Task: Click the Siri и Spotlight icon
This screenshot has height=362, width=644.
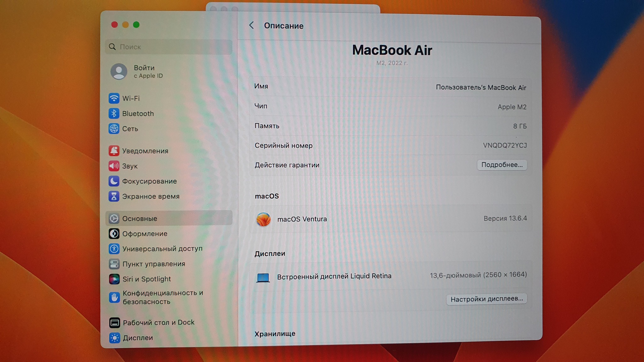Action: coord(114,279)
